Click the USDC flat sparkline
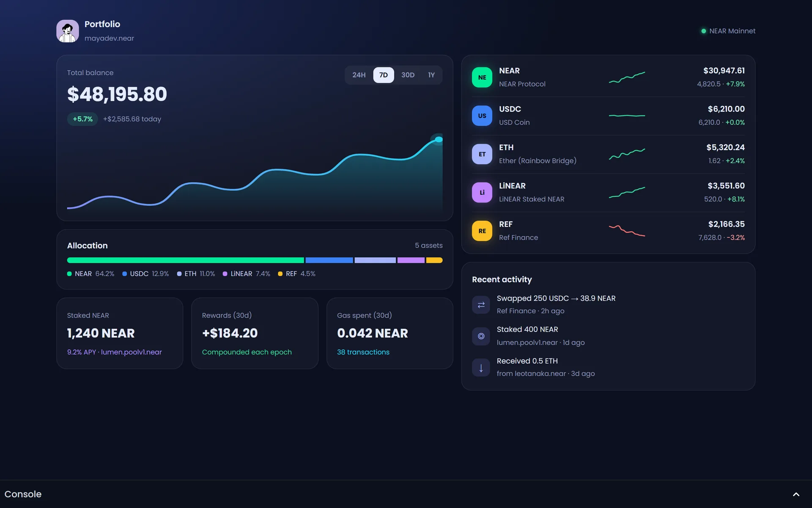The image size is (812, 508). tap(627, 116)
